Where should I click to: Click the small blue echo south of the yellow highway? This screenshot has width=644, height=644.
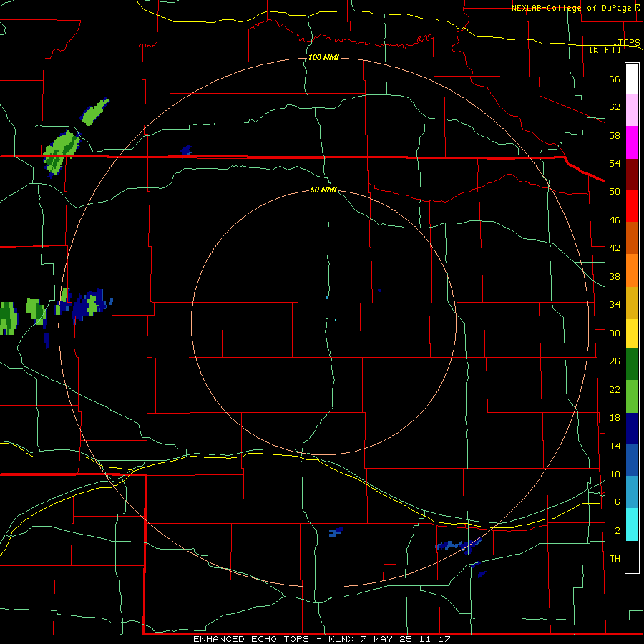point(336,532)
